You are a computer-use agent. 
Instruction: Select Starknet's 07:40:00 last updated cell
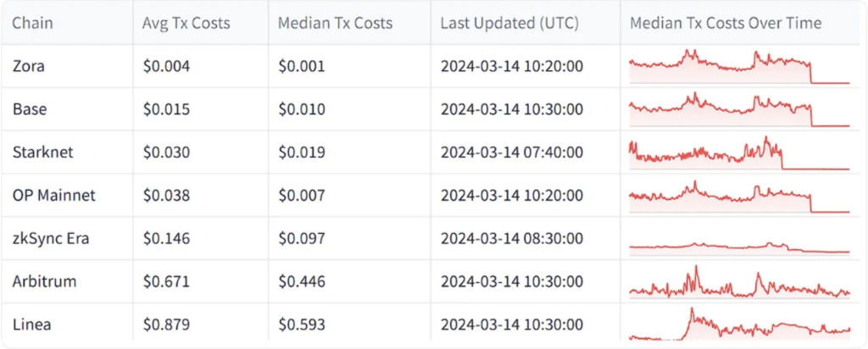[526, 152]
